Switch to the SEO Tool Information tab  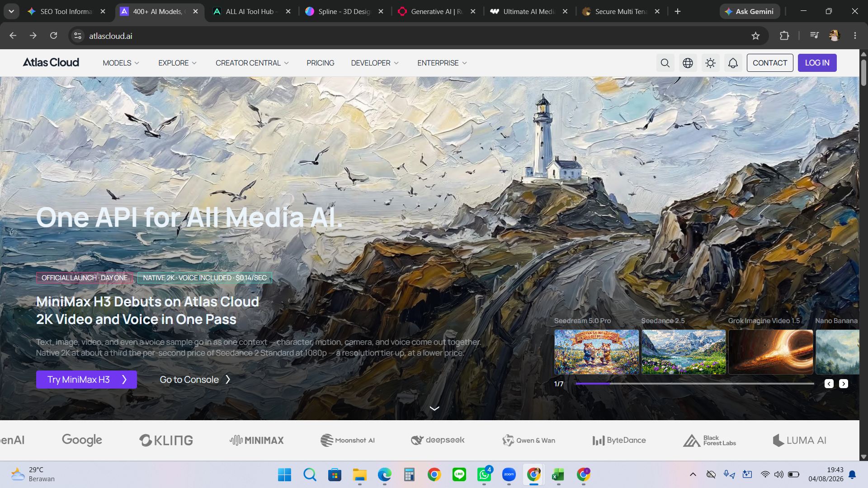(66, 11)
